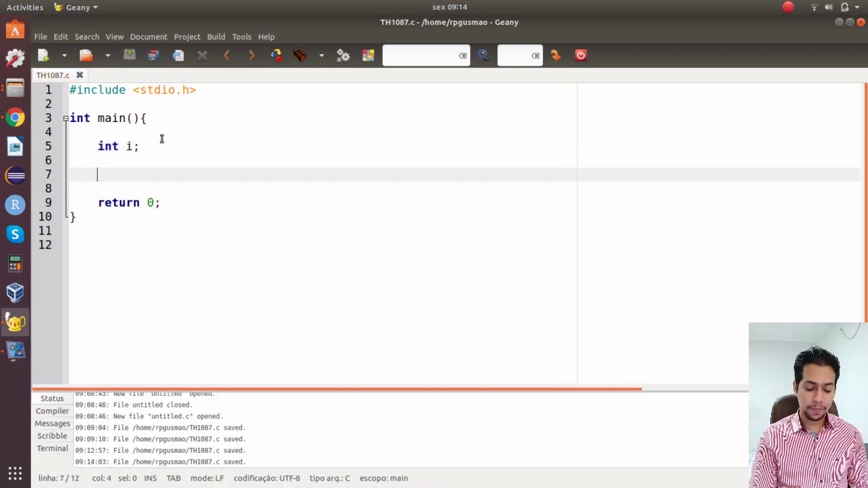Viewport: 868px width, 488px height.
Task: Open the File menu
Action: point(41,37)
